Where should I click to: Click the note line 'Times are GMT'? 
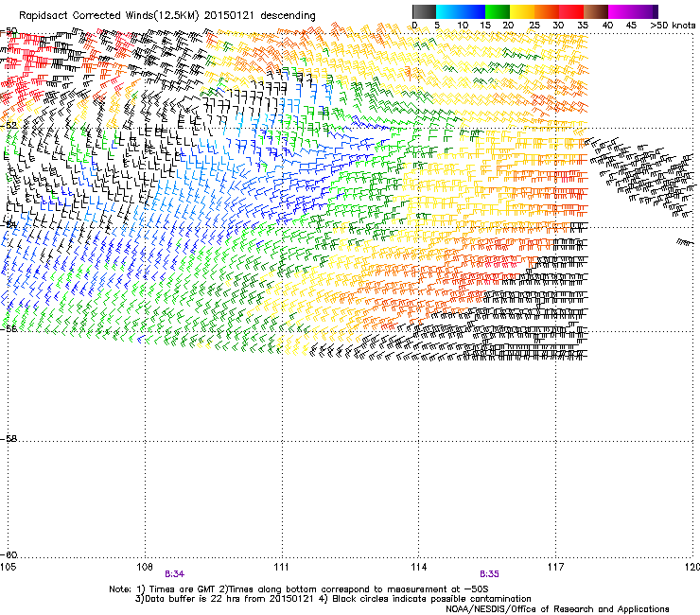click(181, 589)
